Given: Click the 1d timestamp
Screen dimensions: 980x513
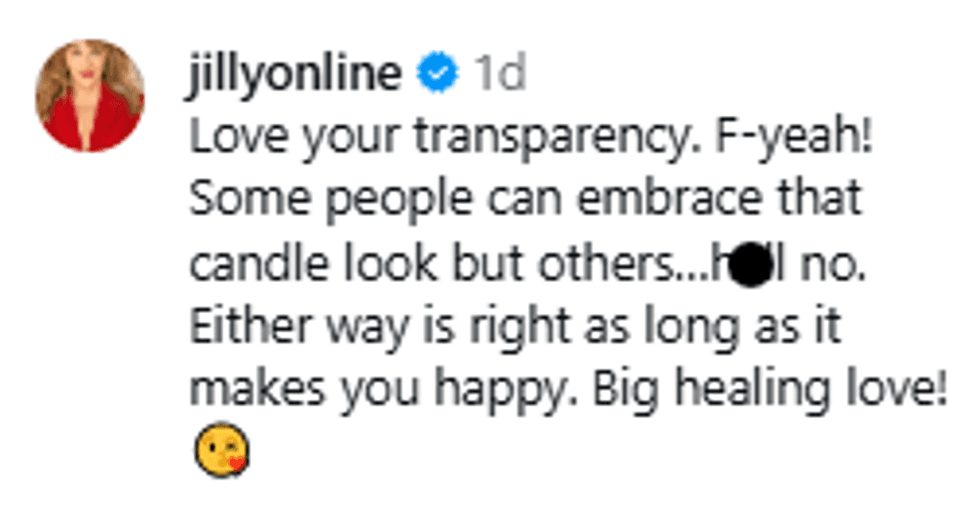Looking at the screenshot, I should (498, 75).
